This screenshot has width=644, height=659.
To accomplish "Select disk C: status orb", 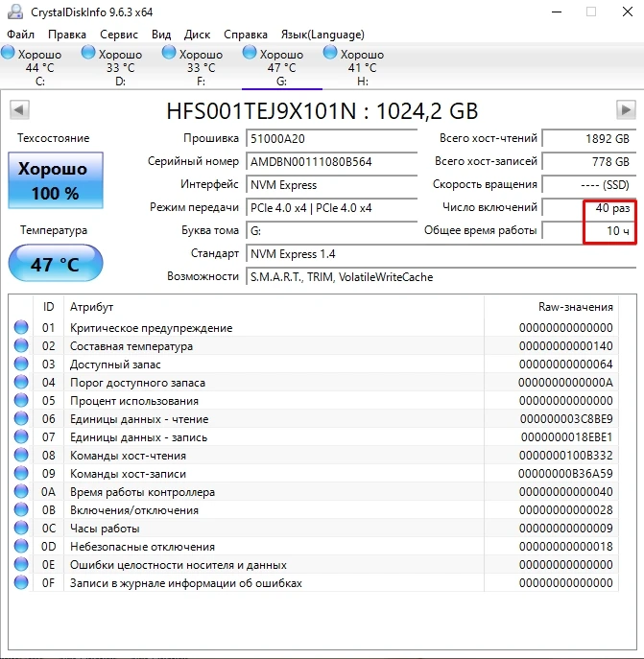I will click(8, 53).
